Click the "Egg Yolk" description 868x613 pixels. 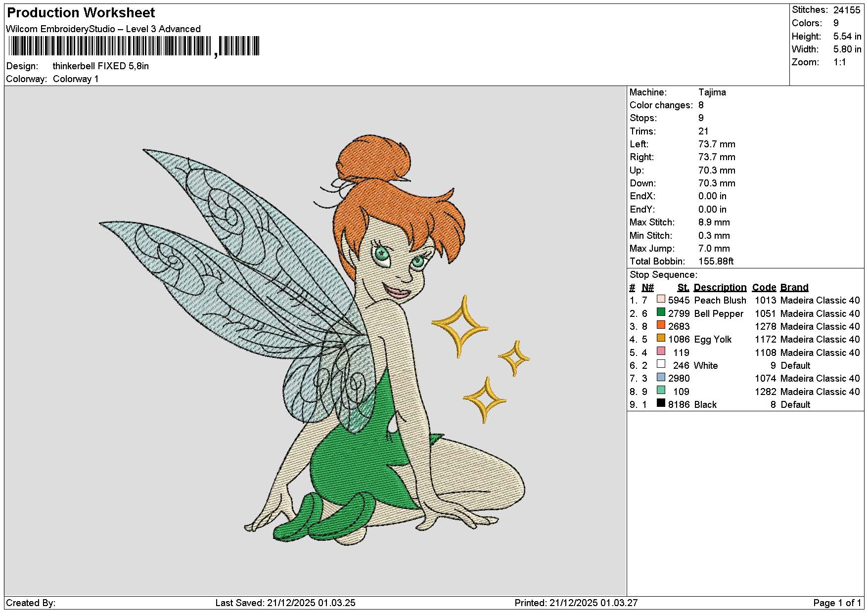713,340
